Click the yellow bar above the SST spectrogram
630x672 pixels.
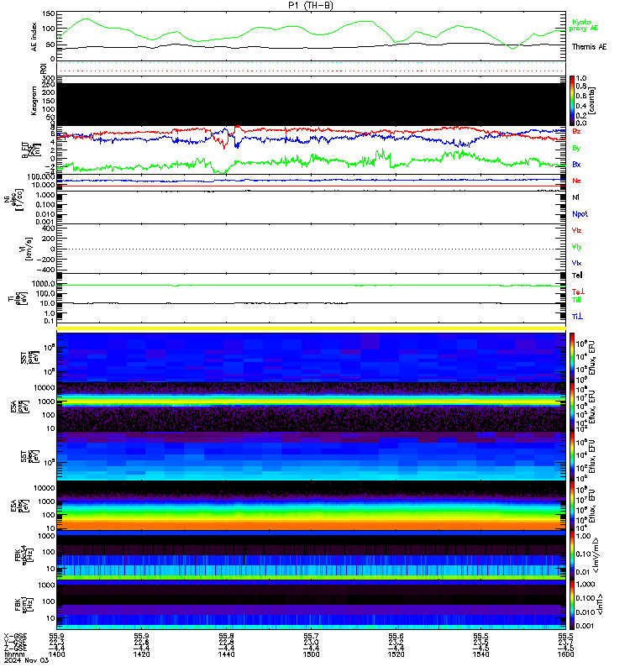pos(311,328)
